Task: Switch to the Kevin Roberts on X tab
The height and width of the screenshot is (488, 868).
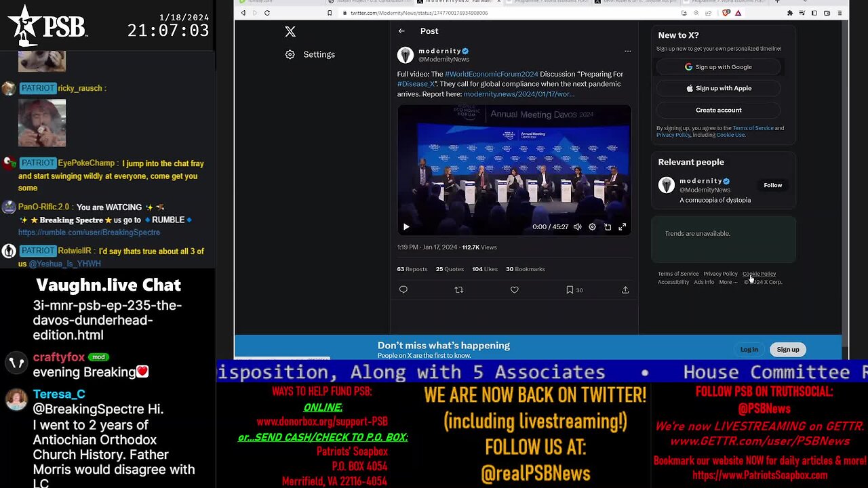Action: click(x=636, y=1)
